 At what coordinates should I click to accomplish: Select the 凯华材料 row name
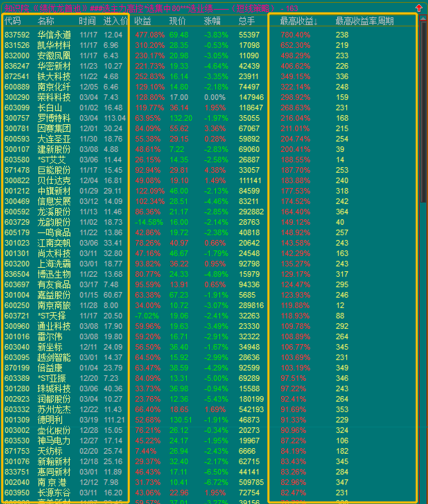(54, 45)
